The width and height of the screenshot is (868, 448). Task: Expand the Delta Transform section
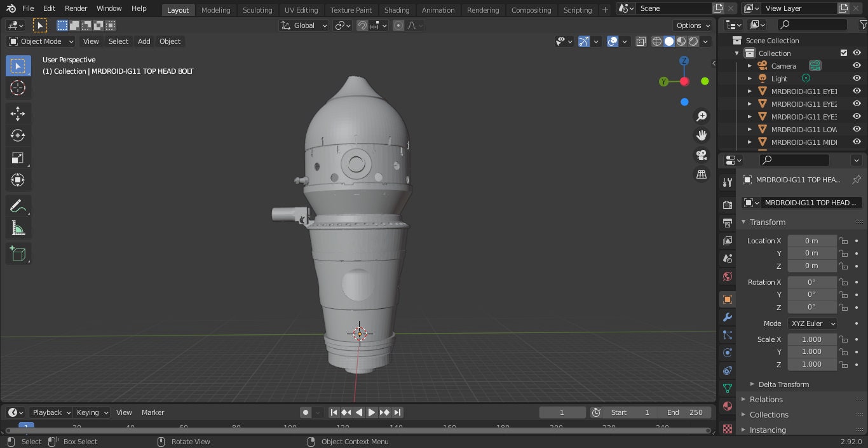tap(783, 384)
